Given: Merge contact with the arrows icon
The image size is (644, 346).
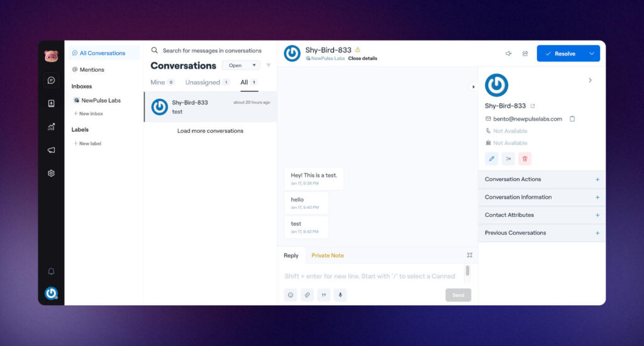Looking at the screenshot, I should (x=508, y=159).
